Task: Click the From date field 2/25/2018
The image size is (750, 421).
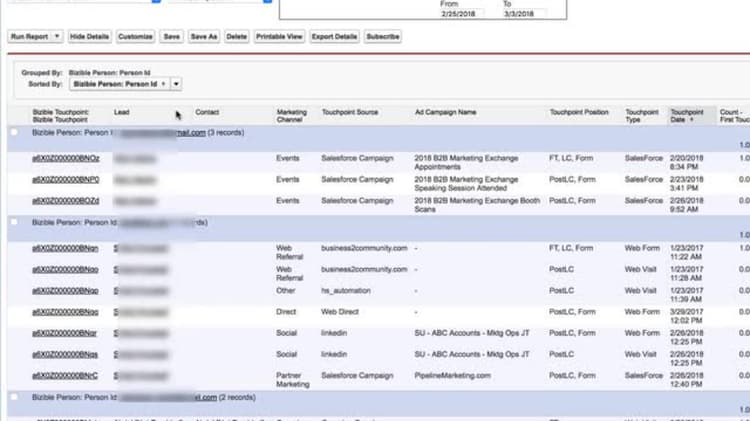Action: (x=462, y=14)
